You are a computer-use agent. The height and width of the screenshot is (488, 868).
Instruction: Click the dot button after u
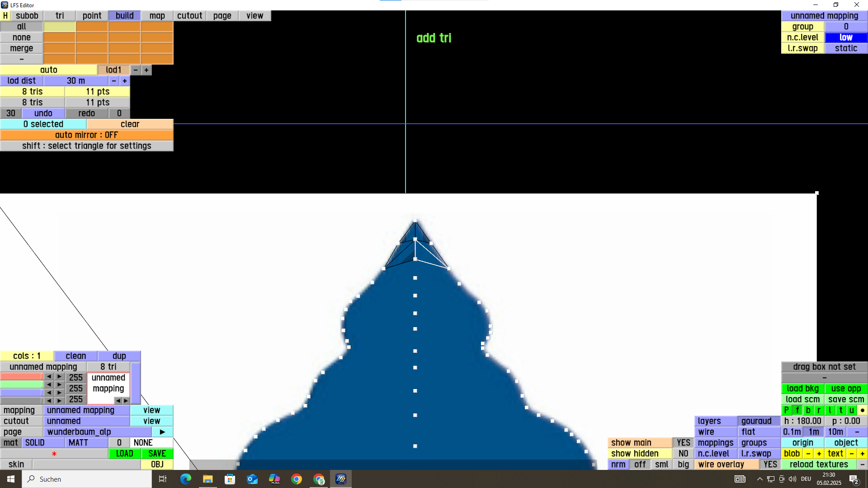(862, 410)
